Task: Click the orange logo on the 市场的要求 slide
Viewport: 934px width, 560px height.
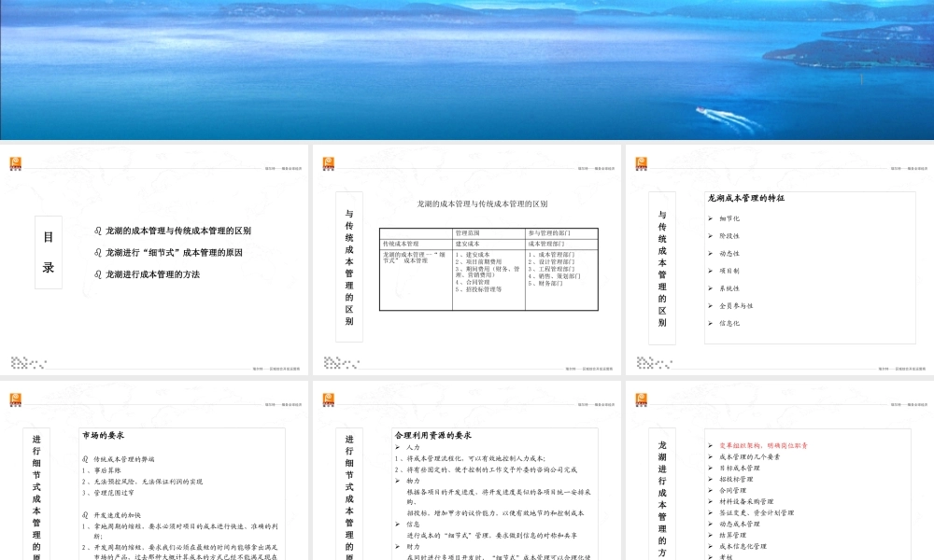Action: (x=16, y=399)
